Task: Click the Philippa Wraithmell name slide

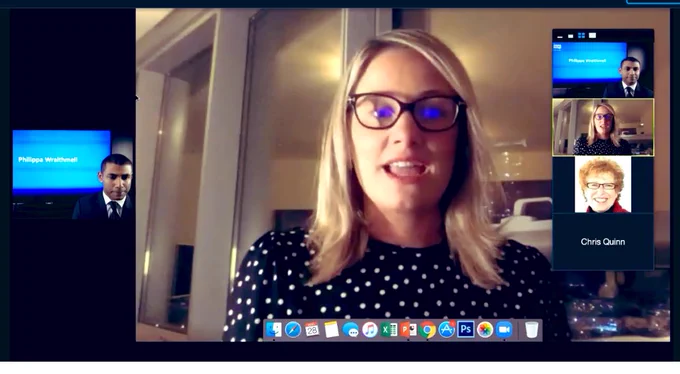Action: [x=62, y=161]
